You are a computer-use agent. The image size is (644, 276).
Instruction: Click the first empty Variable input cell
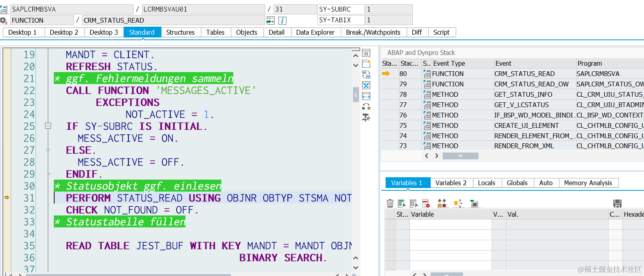(x=451, y=225)
